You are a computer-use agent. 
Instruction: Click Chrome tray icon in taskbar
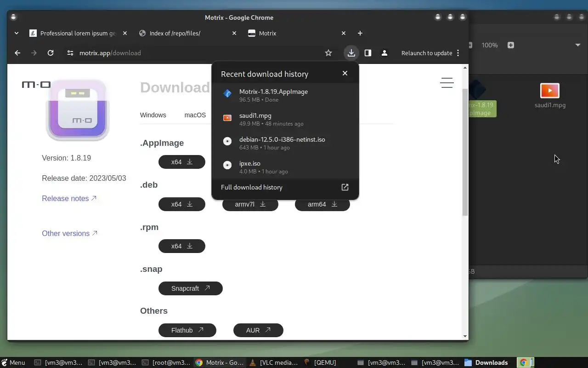[523, 362]
